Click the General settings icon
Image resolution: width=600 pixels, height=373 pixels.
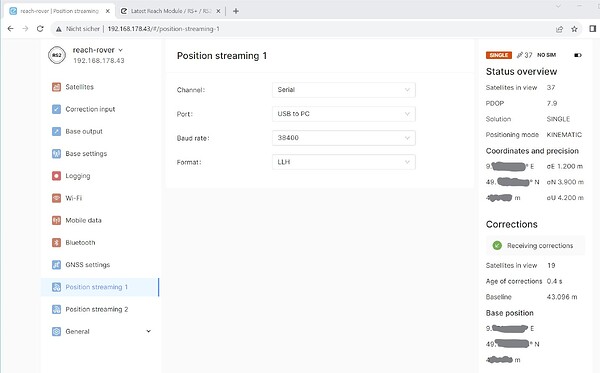(56, 331)
